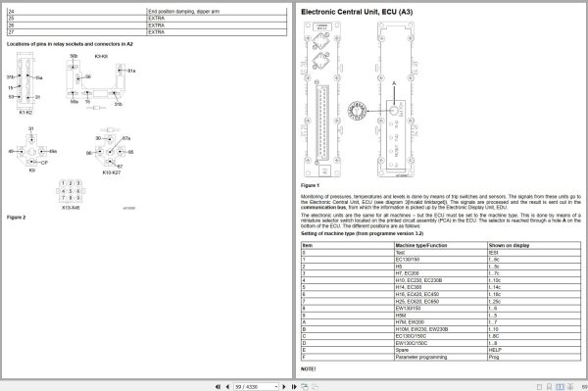Viewport: 588px width, 391px height.
Task: Select two-page side-by-side view
Action: (x=560, y=386)
